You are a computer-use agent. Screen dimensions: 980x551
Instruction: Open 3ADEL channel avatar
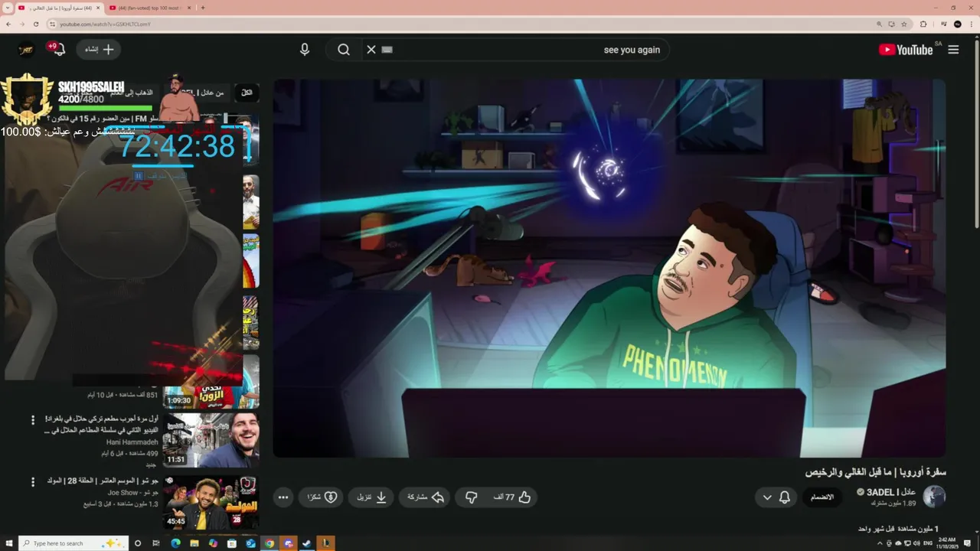(934, 497)
